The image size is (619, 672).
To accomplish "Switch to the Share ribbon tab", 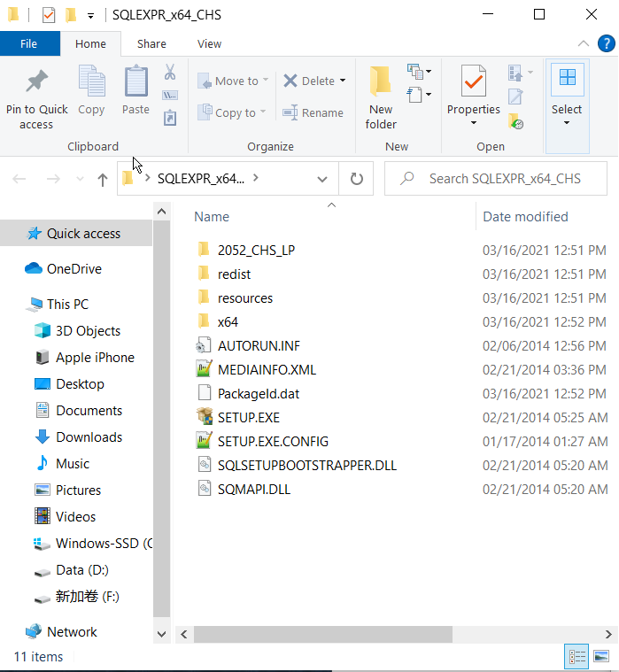I will pyautogui.click(x=151, y=43).
